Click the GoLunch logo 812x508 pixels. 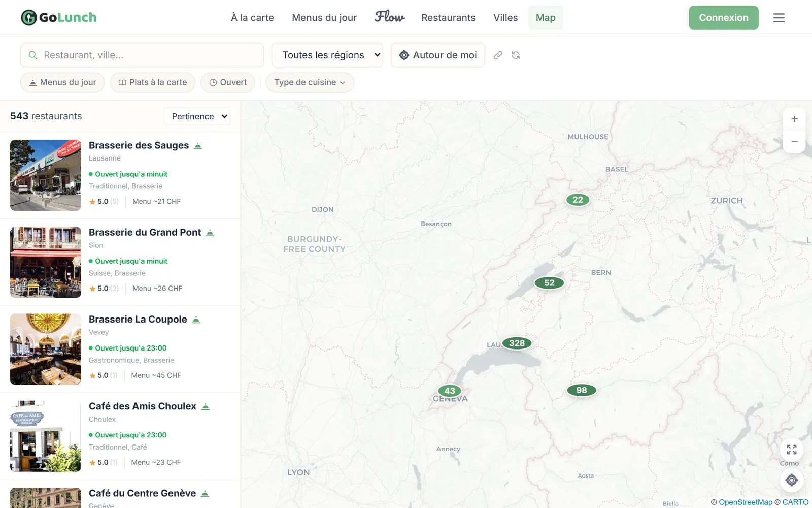(59, 18)
